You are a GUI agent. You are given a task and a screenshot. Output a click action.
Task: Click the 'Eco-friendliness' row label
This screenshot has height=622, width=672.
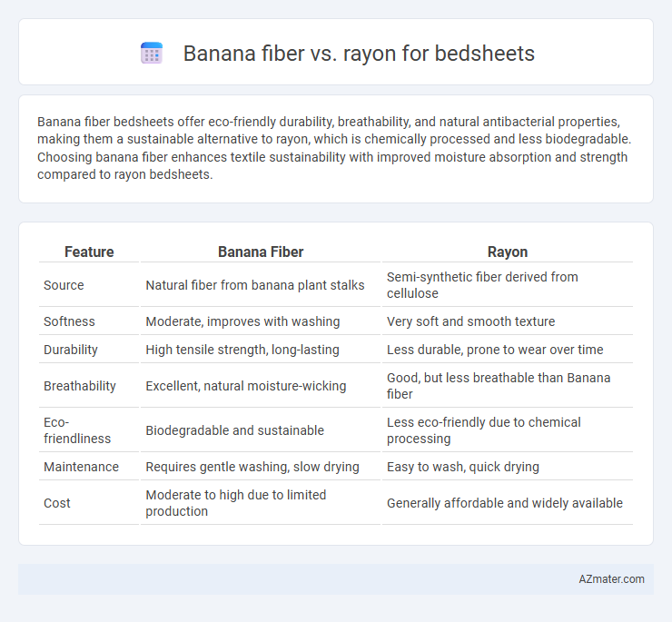77,430
